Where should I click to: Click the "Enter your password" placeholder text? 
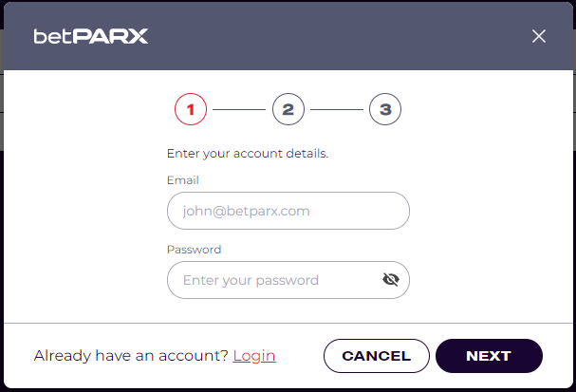251,280
